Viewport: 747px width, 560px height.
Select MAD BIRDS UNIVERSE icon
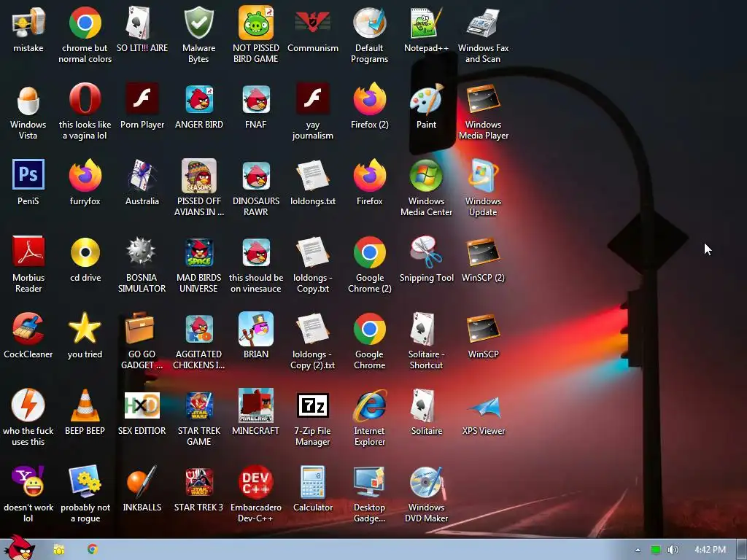point(198,252)
